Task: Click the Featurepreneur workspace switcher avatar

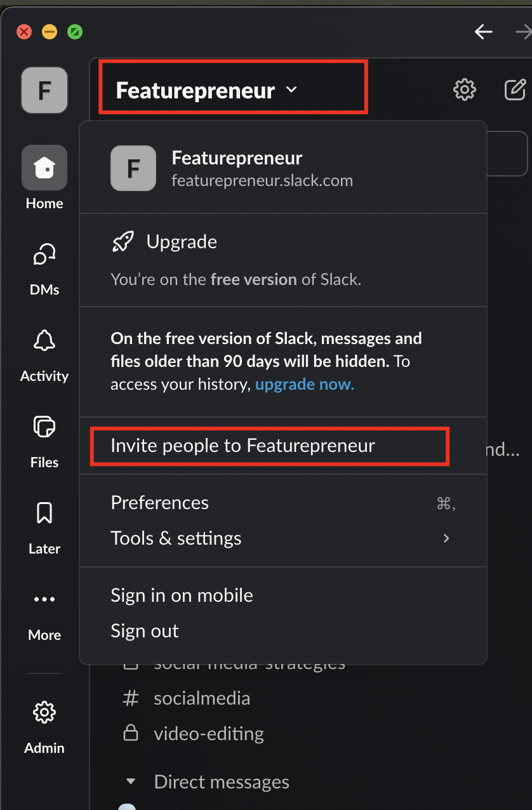Action: tap(44, 90)
